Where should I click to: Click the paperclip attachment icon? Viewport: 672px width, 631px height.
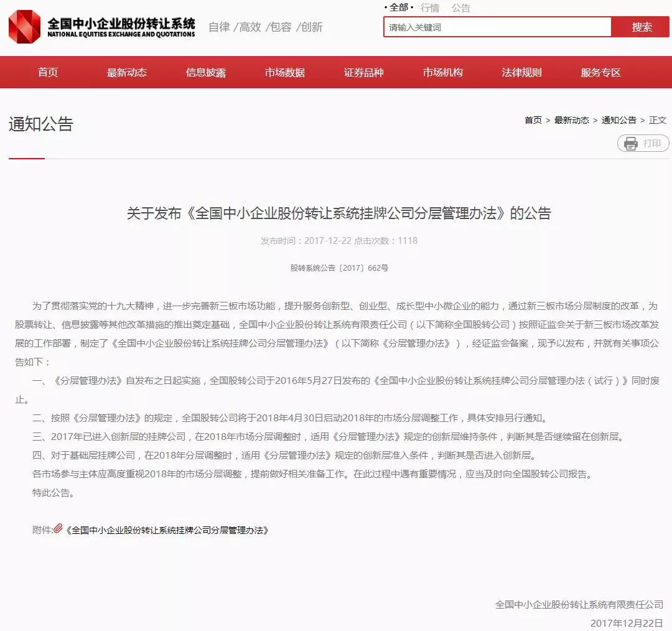58,528
